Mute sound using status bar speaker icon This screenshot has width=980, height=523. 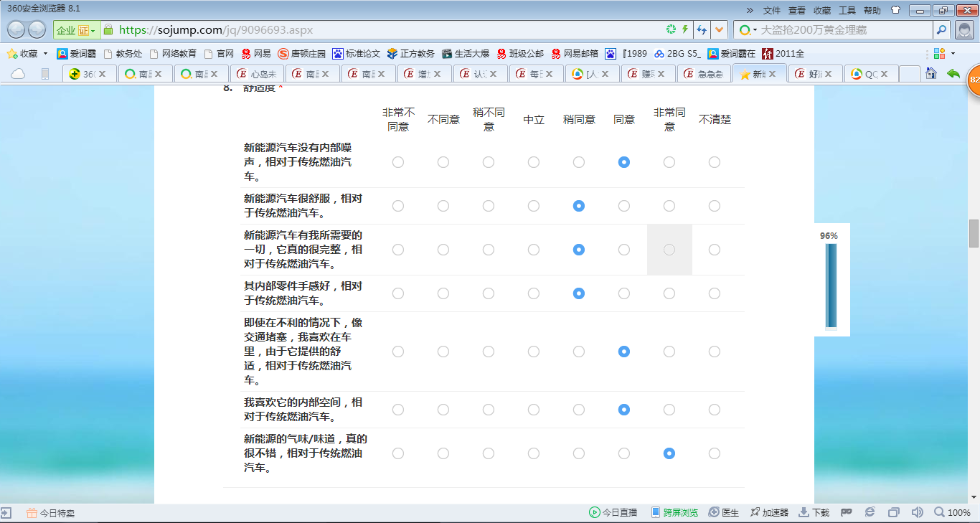pyautogui.click(x=917, y=512)
